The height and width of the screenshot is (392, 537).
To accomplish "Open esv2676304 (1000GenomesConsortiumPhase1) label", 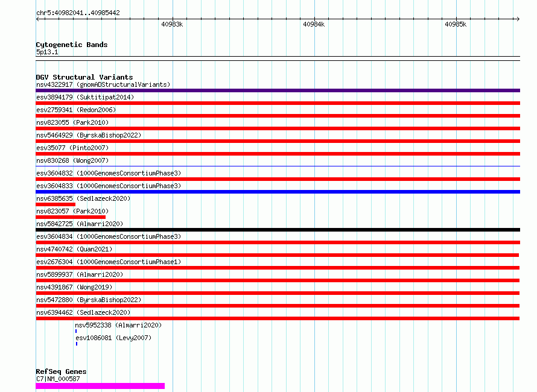I will (109, 262).
